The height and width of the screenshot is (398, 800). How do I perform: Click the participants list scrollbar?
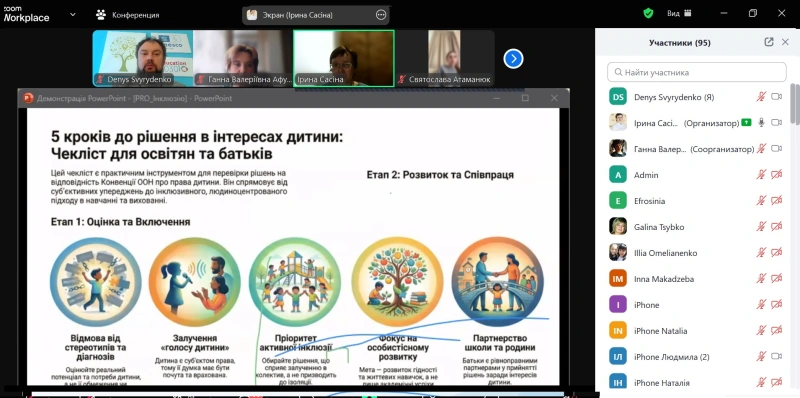tap(794, 104)
